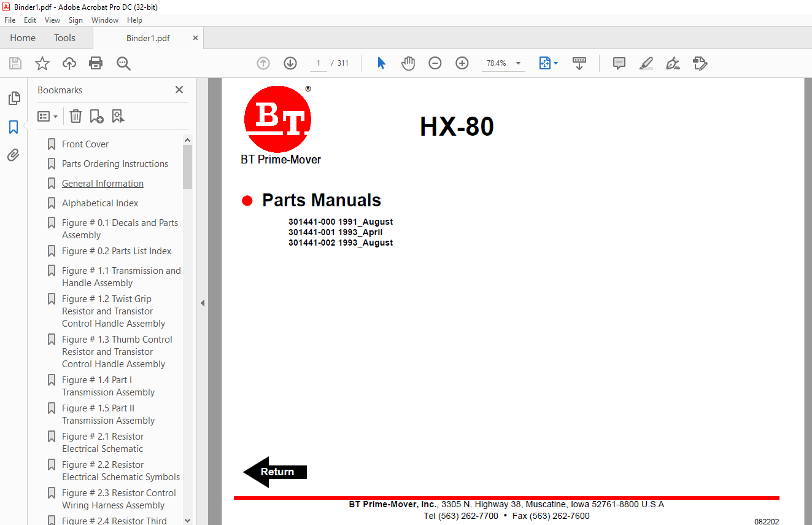The image size is (812, 525).
Task: Collapse the navigation pane arrow
Action: pyautogui.click(x=203, y=303)
